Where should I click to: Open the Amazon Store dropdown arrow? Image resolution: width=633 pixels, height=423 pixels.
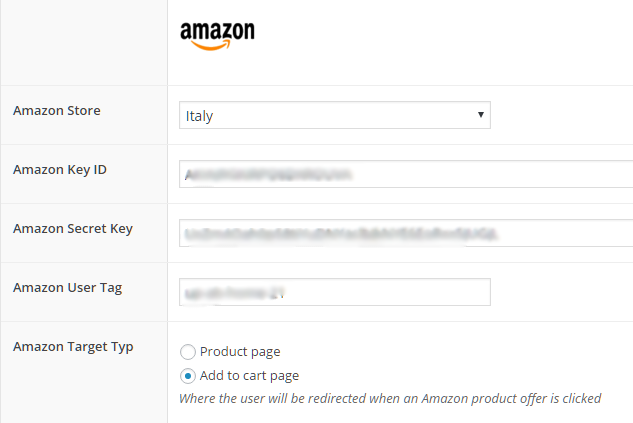coord(481,115)
